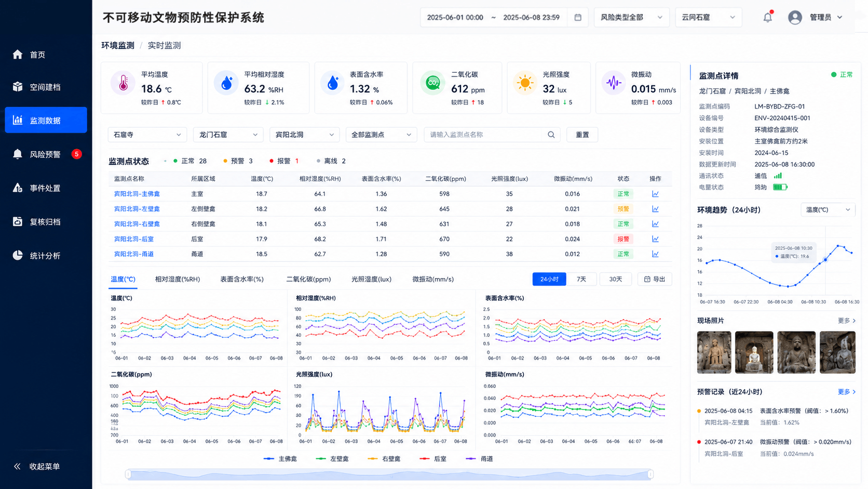Screen dimensions: 868x489
Task: Open trend chart icon for 宾阳北洞-甬道 row
Action: [x=655, y=254]
